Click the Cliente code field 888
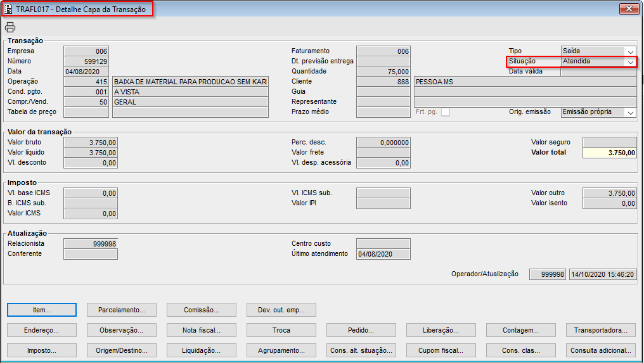 click(x=383, y=82)
